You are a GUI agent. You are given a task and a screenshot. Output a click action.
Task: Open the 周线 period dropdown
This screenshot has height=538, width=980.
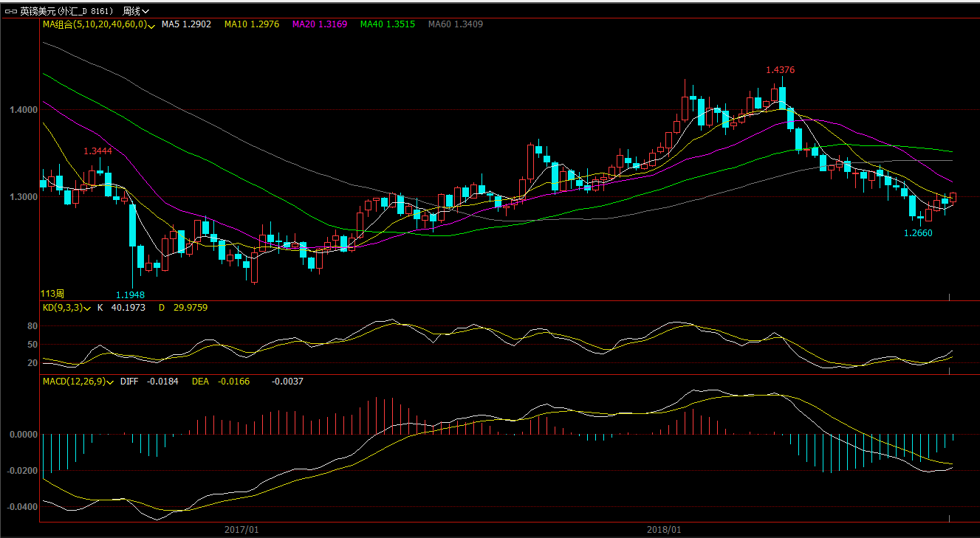(x=136, y=11)
